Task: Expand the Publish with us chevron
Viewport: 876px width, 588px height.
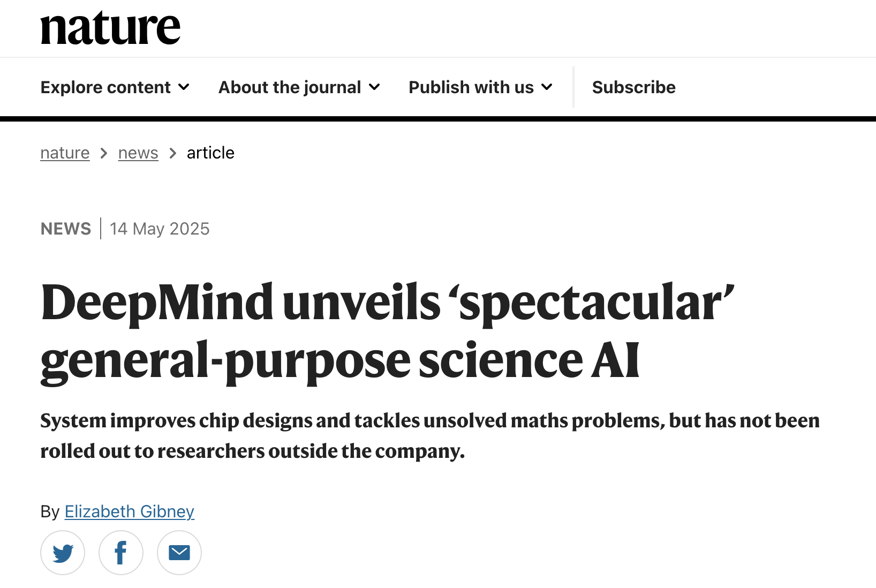Action: [x=547, y=87]
